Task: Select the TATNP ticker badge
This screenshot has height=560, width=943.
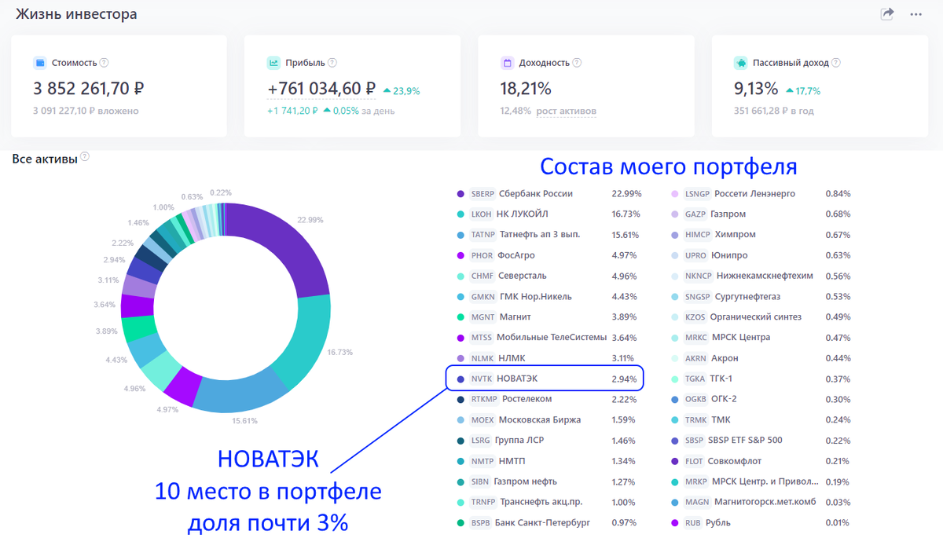Action: pos(483,235)
